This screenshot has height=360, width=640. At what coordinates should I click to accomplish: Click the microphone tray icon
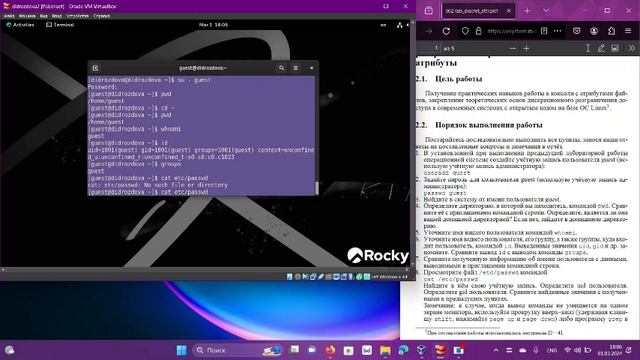[536, 350]
